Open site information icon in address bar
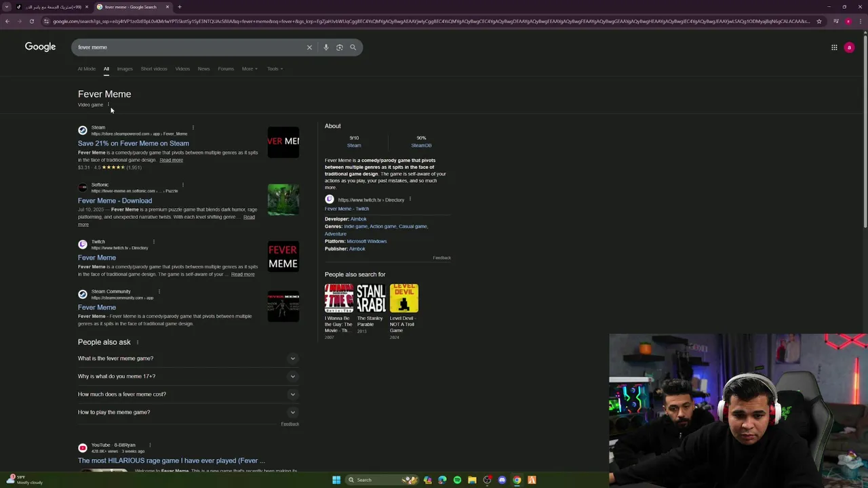 46,21
